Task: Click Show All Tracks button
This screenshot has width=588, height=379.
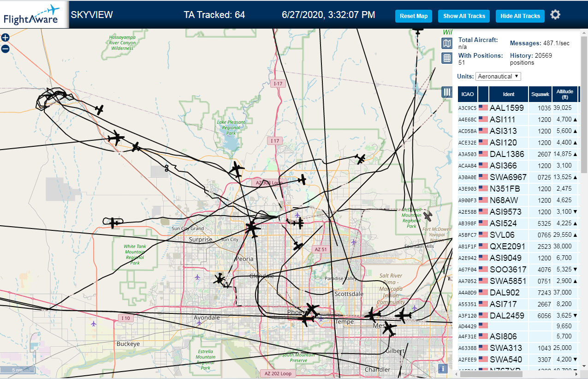Action: [464, 16]
